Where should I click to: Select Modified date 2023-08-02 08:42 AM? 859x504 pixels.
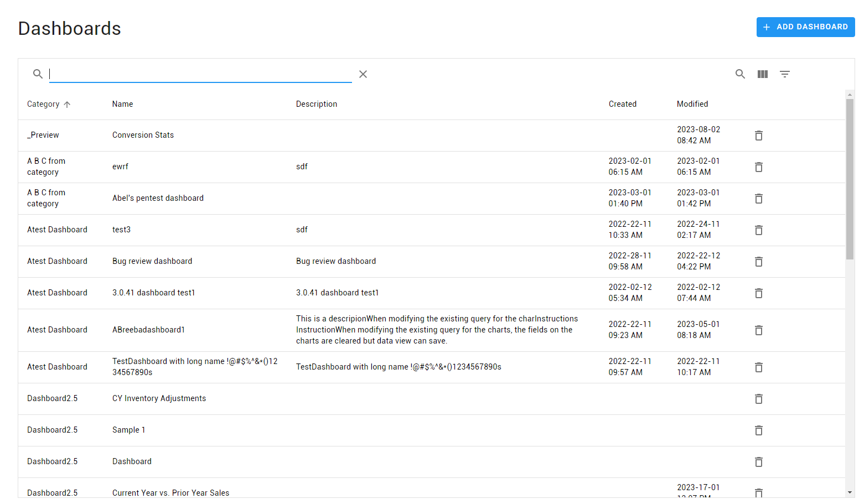coord(698,135)
